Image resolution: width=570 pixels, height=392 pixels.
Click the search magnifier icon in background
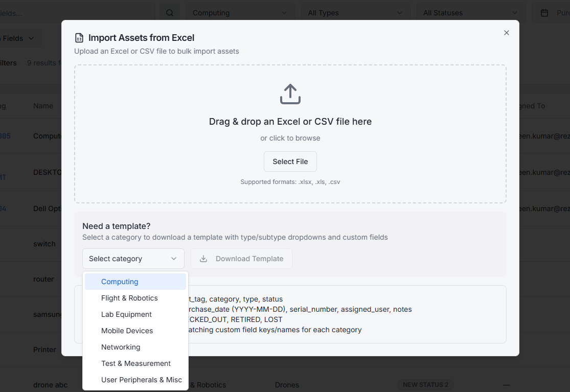pyautogui.click(x=169, y=13)
